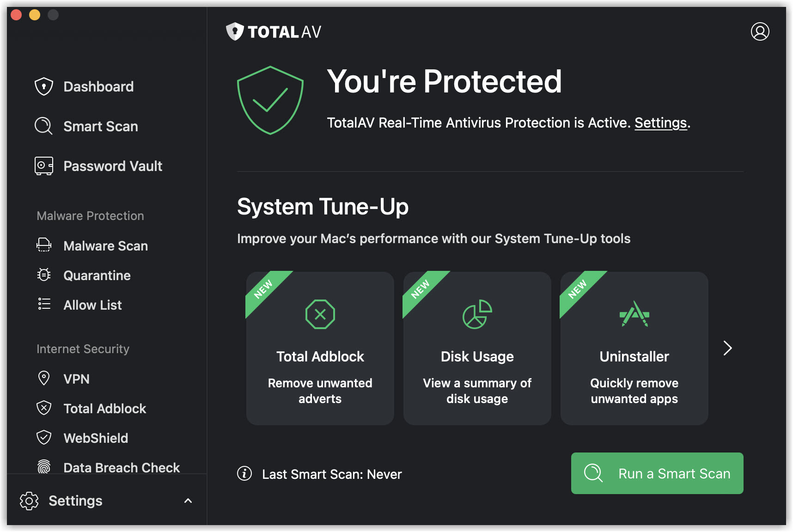Open the Dashboard menu item

pos(98,86)
